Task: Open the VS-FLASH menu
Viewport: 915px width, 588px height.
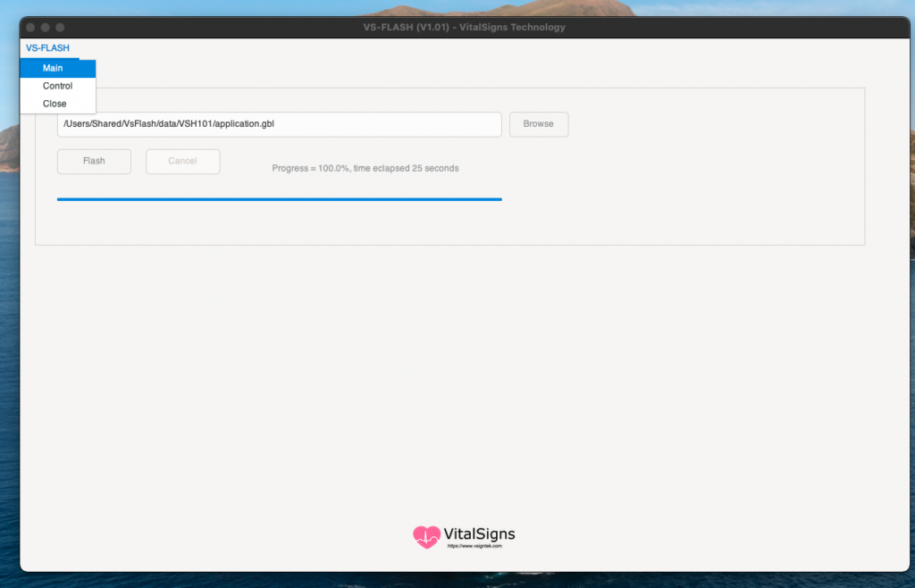Action: (47, 48)
